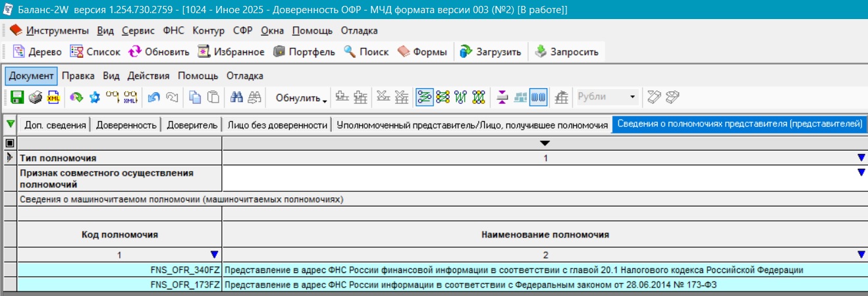This screenshot has height=296, width=868.
Task: Click the glasses check icon without XML label
Action: tap(113, 97)
